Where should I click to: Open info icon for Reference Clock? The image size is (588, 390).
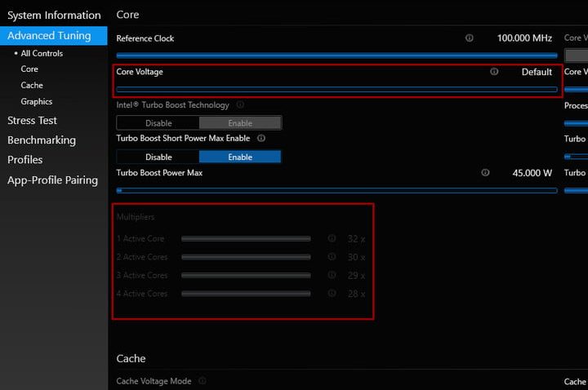[469, 38]
